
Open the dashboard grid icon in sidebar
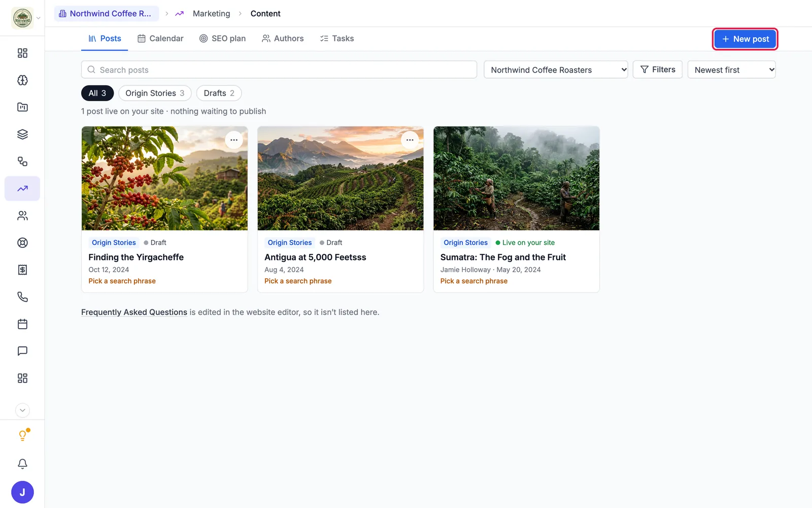22,53
